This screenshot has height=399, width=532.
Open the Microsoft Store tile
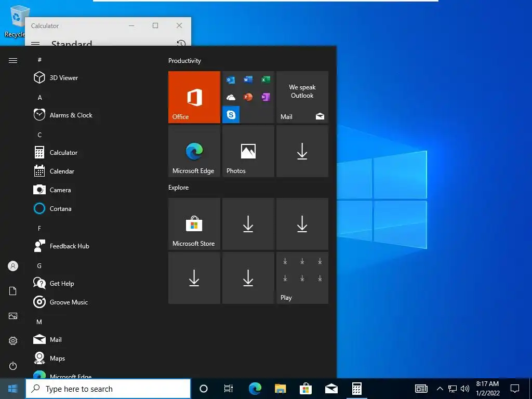pyautogui.click(x=194, y=224)
